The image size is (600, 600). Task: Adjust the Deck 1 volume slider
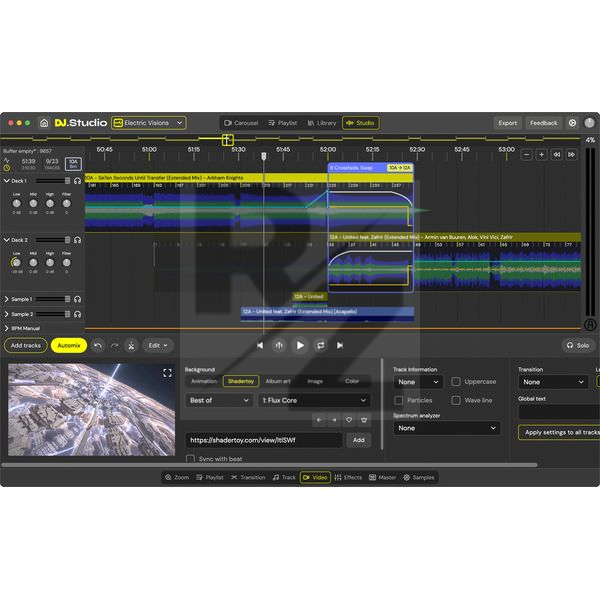click(x=53, y=181)
